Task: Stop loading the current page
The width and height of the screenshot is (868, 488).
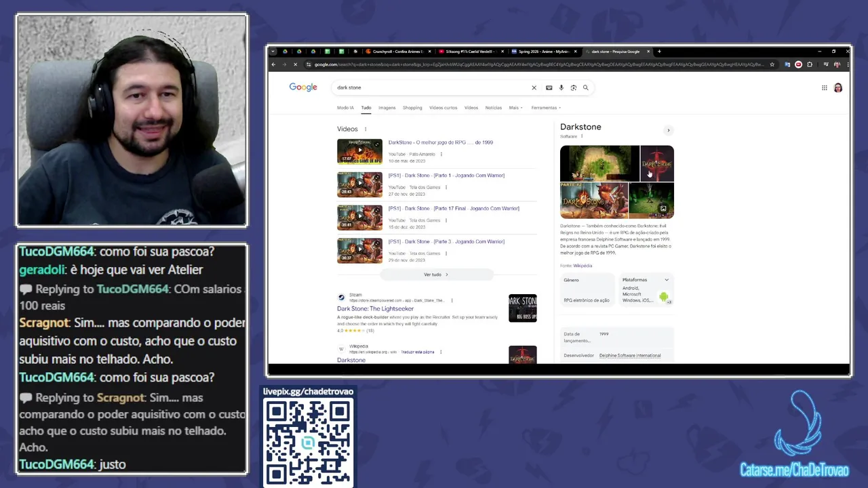Action: 295,64
